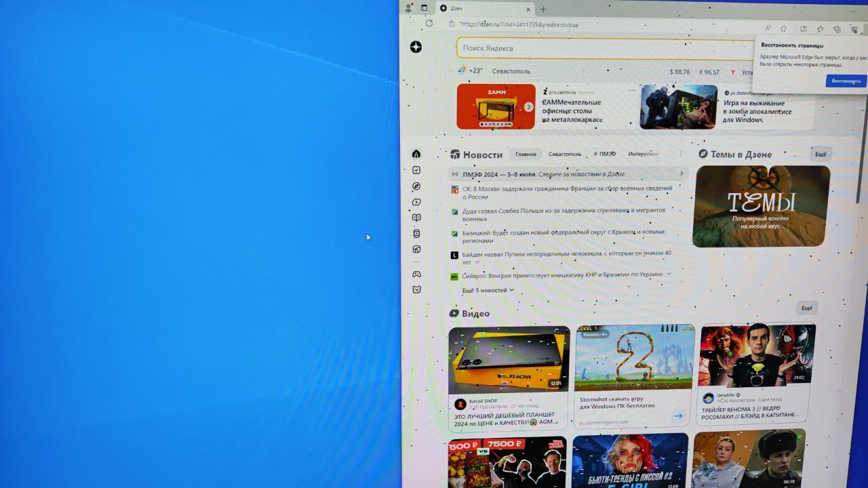The image size is (868, 488).
Task: Click next arrow on ZAMM ad carousel
Action: 529,106
